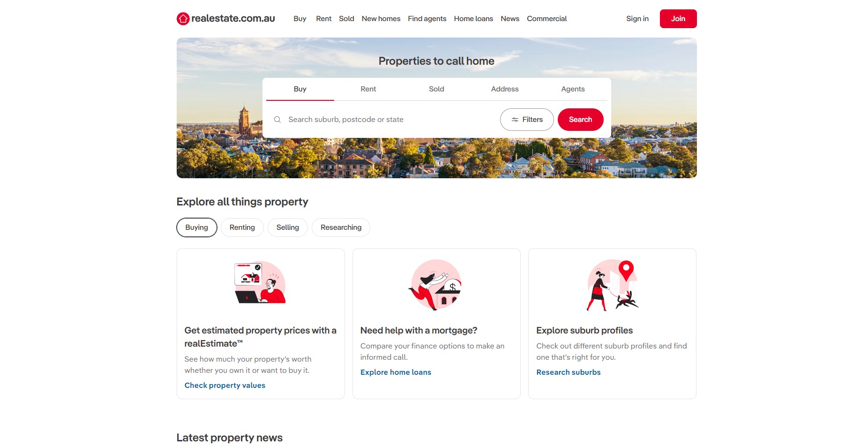Open the Filters button with sliders icon

(x=527, y=120)
